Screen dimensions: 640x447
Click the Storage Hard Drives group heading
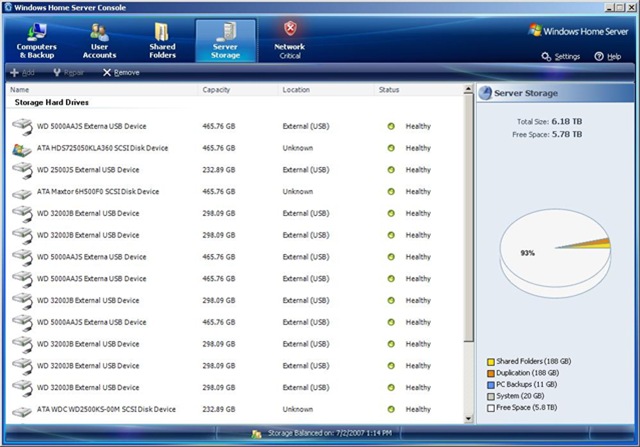51,102
